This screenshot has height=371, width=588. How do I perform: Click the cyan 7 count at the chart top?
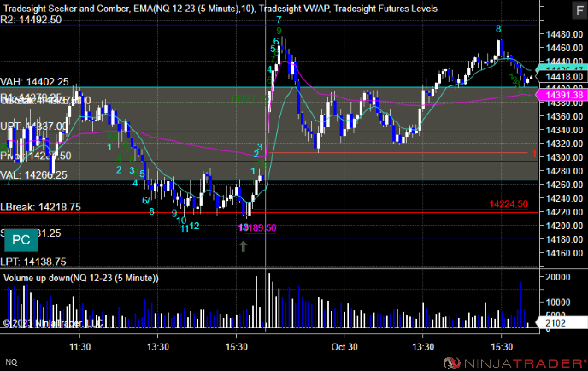(x=279, y=20)
